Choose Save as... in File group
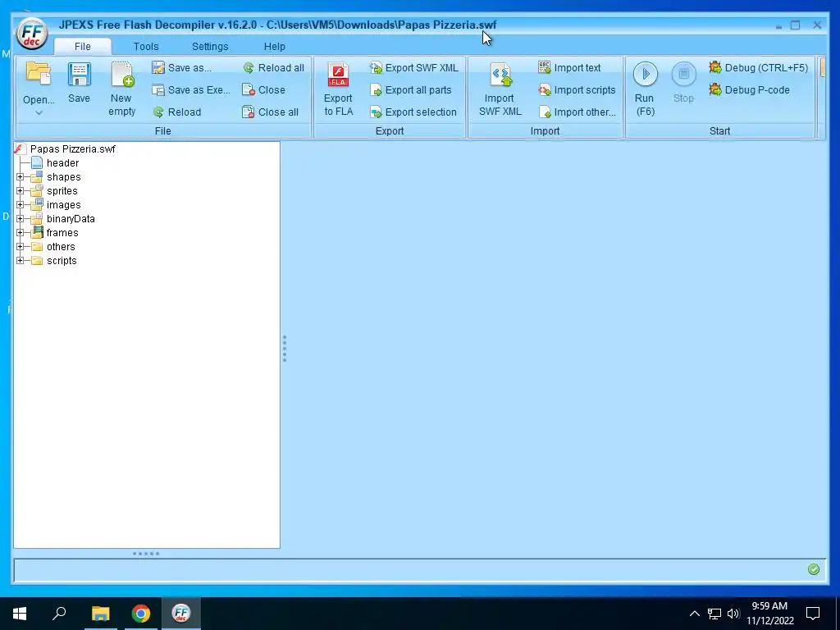Viewport: 840px width, 630px height. pyautogui.click(x=181, y=67)
